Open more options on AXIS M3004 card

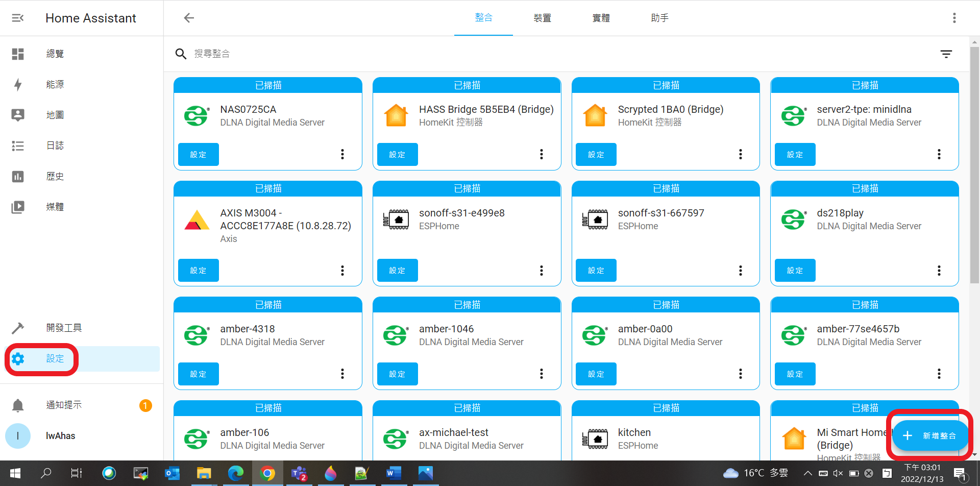point(342,270)
